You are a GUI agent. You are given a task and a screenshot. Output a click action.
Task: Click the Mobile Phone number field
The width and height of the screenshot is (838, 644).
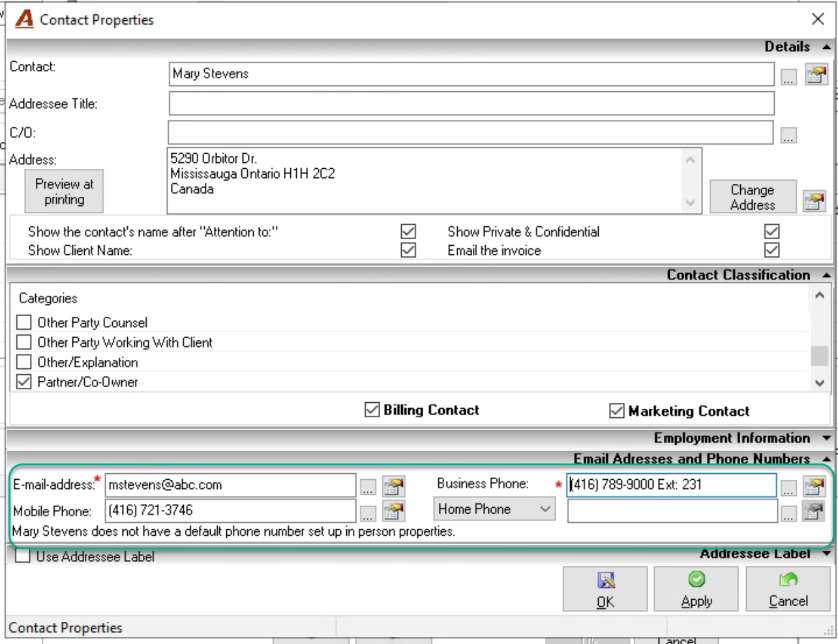(231, 510)
